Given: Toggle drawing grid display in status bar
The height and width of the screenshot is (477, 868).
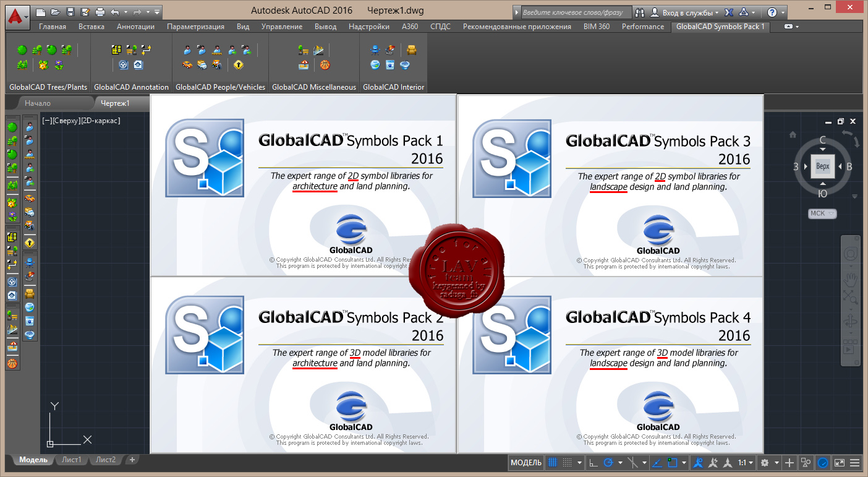Looking at the screenshot, I should pos(553,462).
